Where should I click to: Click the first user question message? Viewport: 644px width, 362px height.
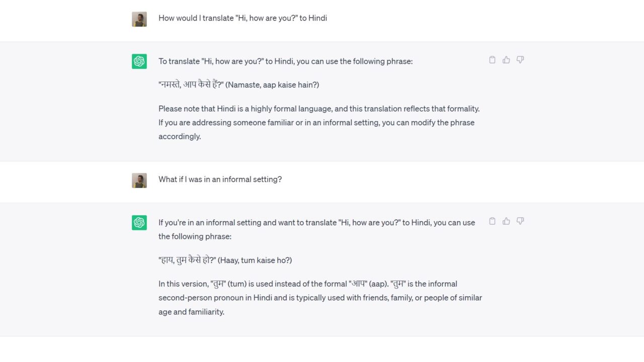coord(243,18)
